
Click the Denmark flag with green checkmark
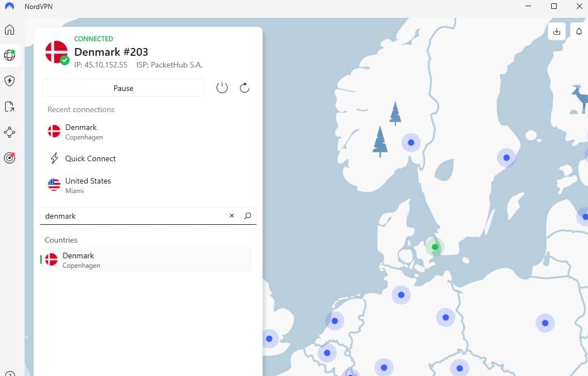57,52
